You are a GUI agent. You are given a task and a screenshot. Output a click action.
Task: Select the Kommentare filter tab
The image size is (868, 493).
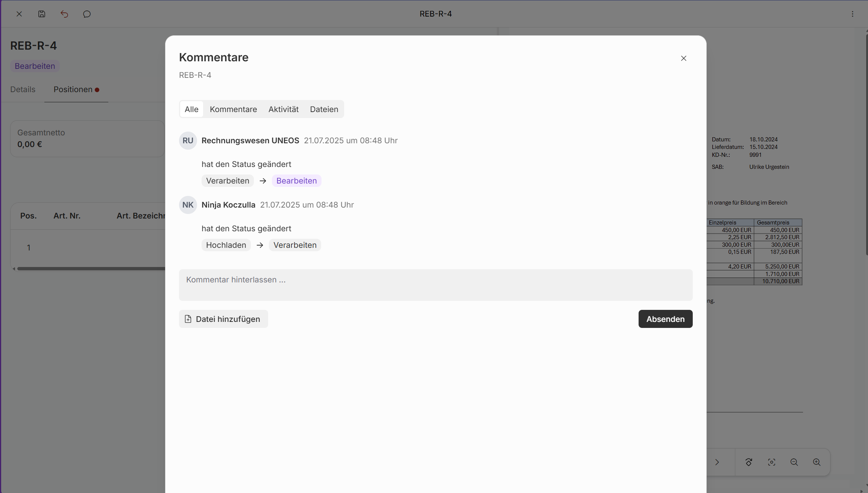(233, 109)
